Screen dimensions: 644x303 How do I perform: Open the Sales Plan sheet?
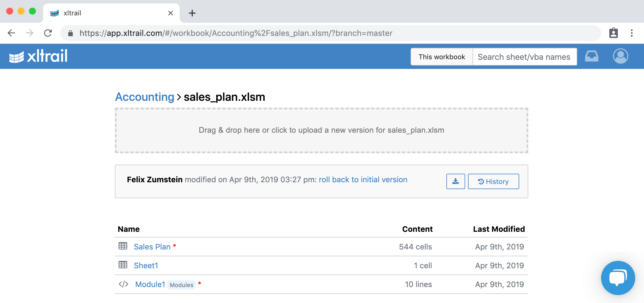click(152, 247)
